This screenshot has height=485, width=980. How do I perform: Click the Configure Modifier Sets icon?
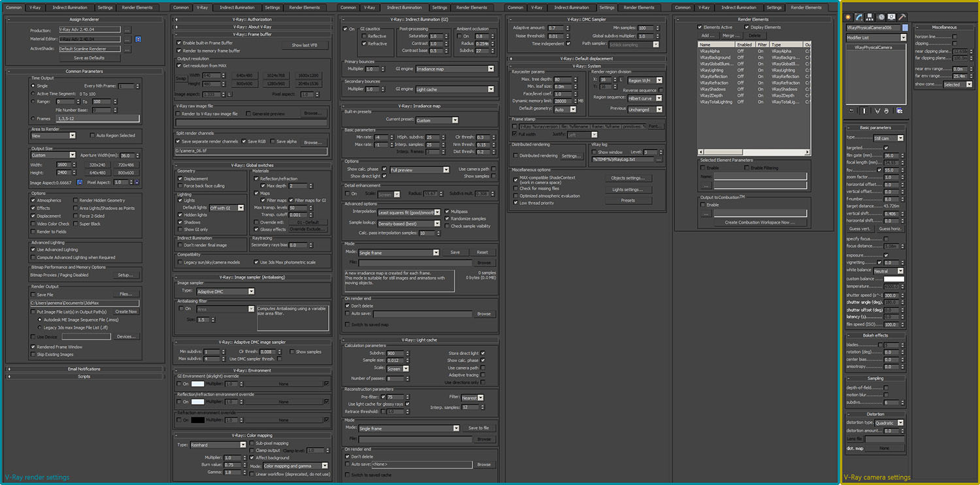pyautogui.click(x=900, y=111)
